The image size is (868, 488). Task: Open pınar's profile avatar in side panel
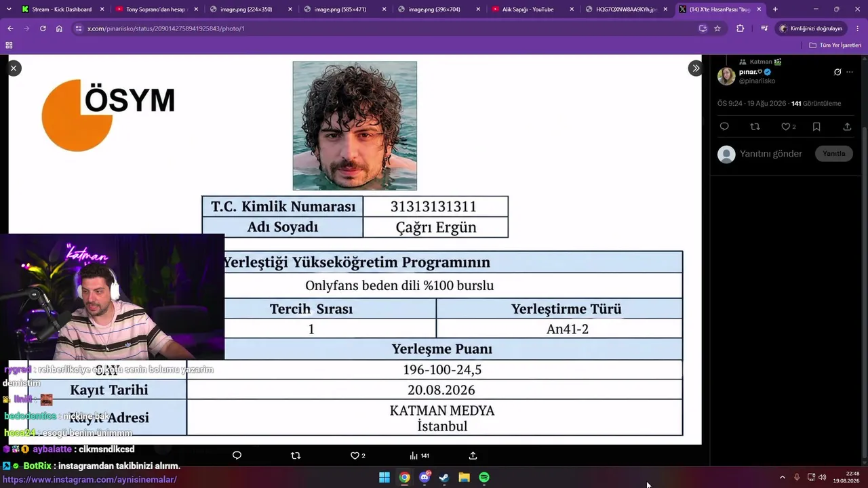click(726, 76)
